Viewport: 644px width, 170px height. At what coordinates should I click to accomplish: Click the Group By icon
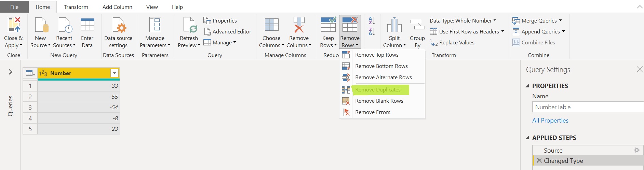coord(417,25)
